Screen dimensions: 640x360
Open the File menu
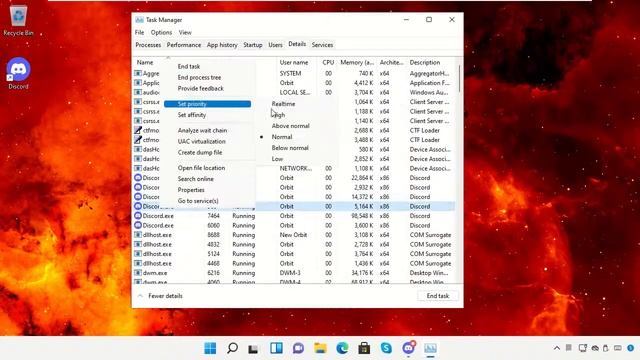[139, 32]
